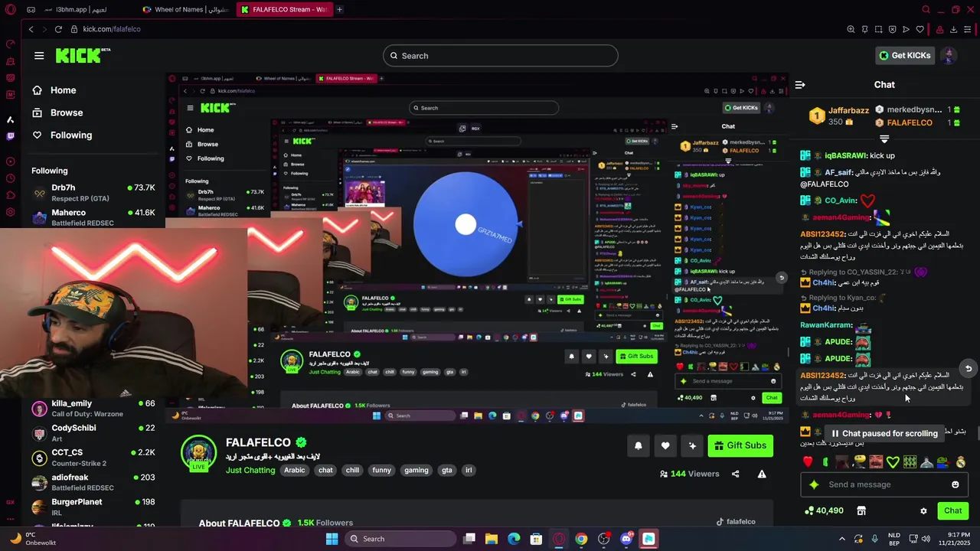Go to Home in Kick sidebar

click(x=54, y=90)
